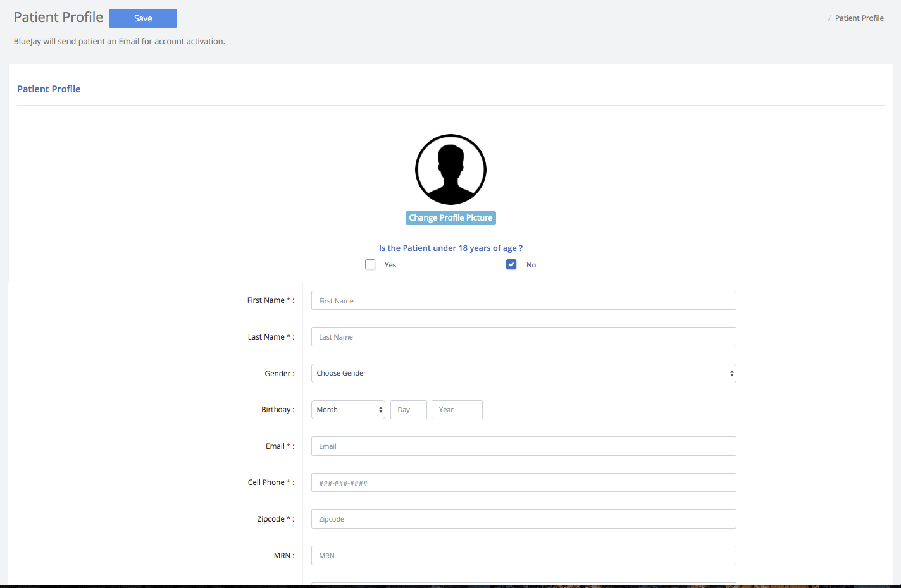Click the Cell Phone label

coord(271,482)
